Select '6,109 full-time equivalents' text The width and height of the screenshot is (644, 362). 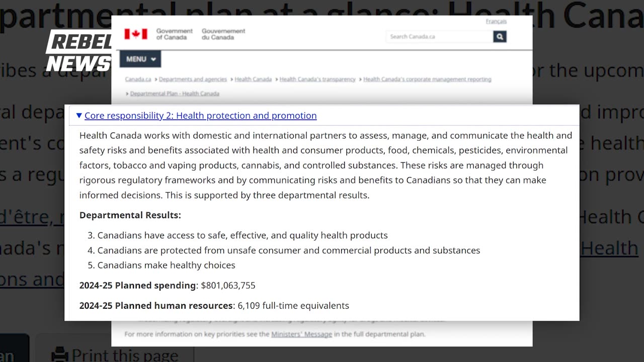click(x=293, y=305)
